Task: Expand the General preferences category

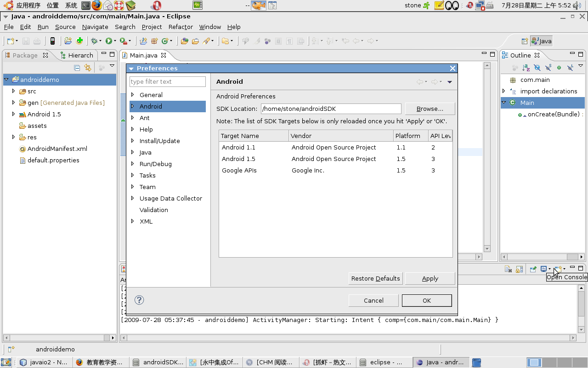Action: pos(132,95)
